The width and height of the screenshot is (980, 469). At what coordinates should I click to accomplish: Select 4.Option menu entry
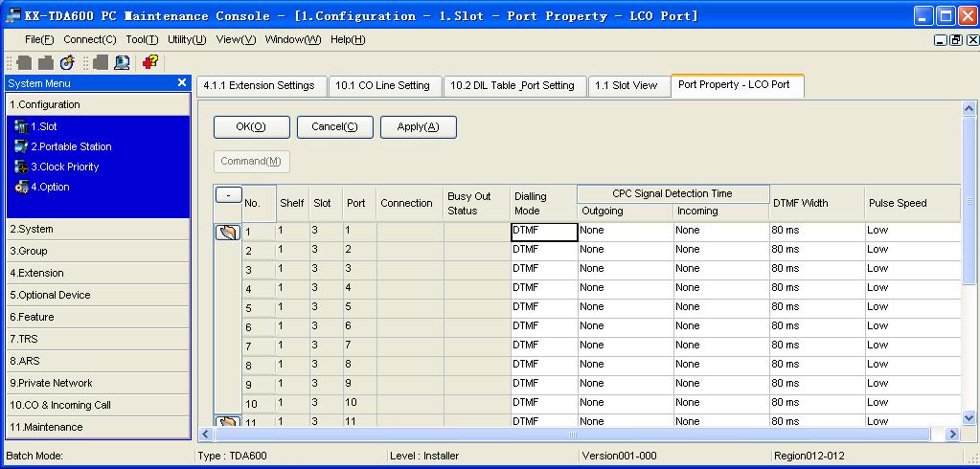pyautogui.click(x=50, y=187)
